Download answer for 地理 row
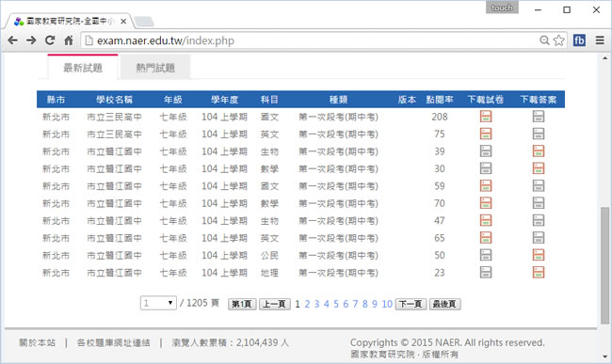Screen dimensions: 612x364 click(539, 273)
